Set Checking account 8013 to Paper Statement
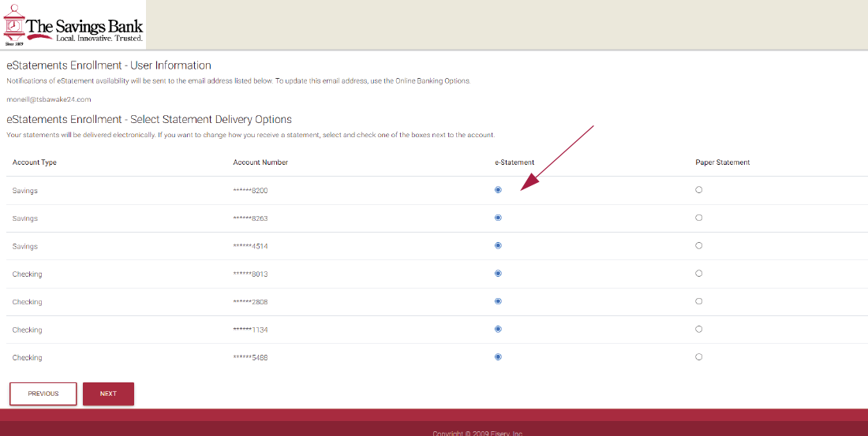The image size is (868, 436). pos(699,274)
